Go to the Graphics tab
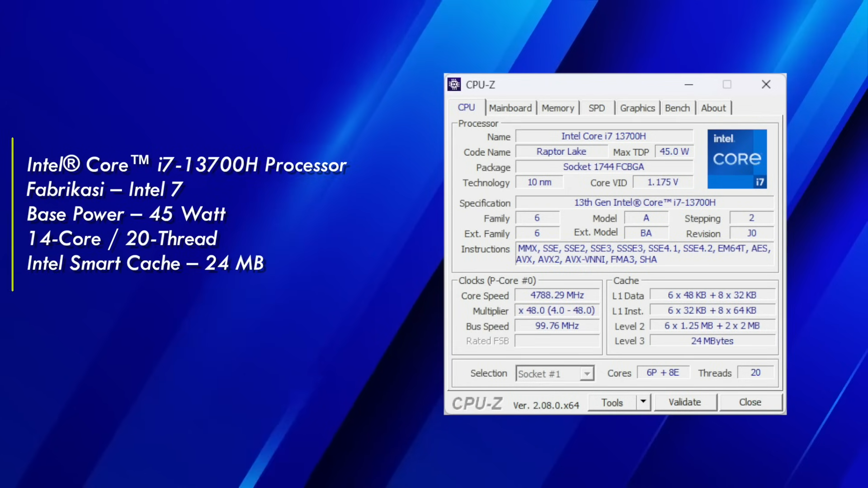The image size is (868, 488). 637,108
